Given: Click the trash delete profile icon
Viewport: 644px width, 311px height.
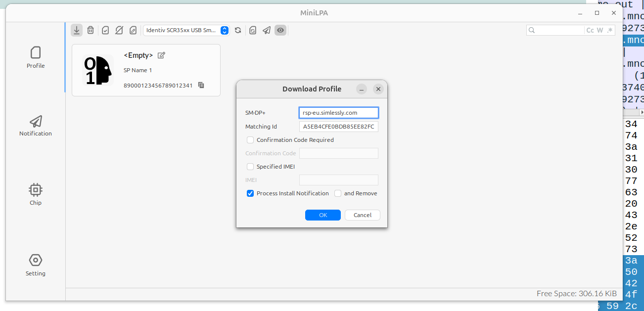Looking at the screenshot, I should pyautogui.click(x=91, y=30).
